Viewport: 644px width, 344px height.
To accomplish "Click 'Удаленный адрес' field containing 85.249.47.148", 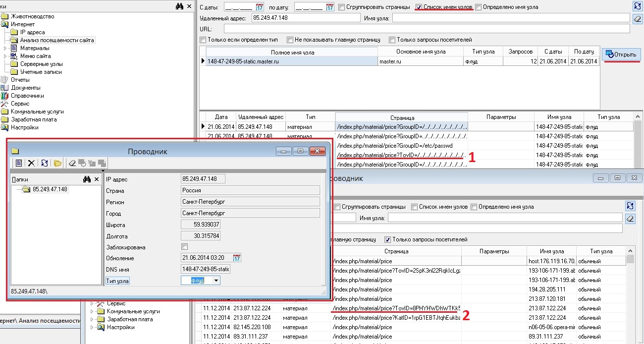I will point(306,18).
